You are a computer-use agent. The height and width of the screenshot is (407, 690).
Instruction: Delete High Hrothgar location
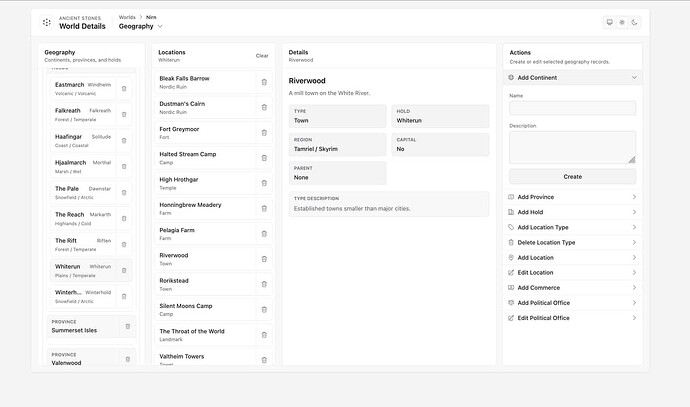(264, 183)
